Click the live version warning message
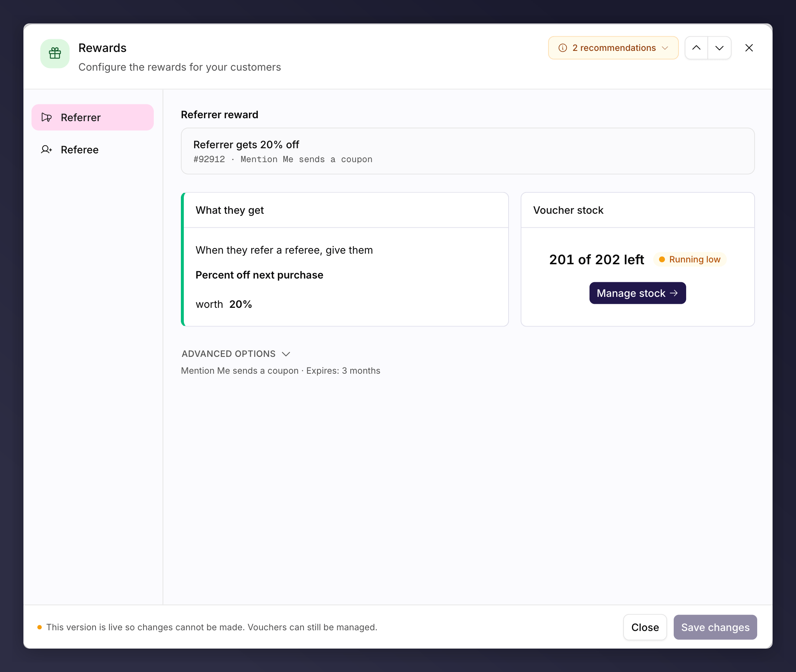This screenshot has height=672, width=796. click(212, 627)
